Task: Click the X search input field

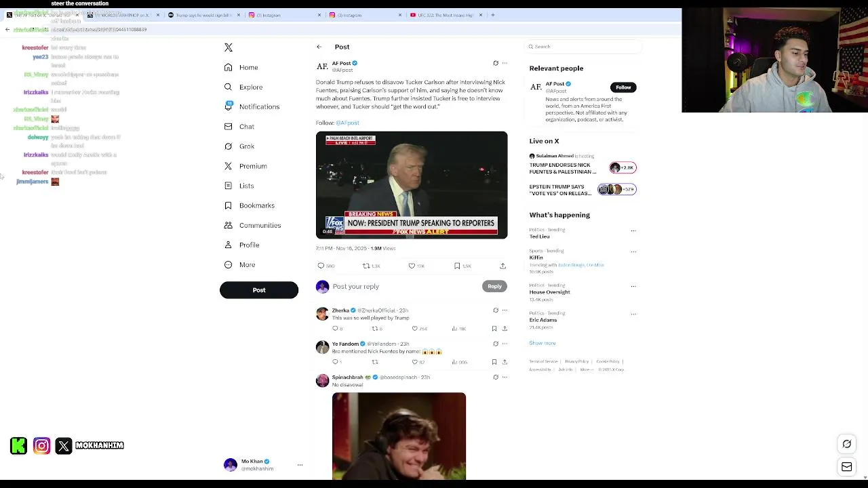Action: [583, 47]
